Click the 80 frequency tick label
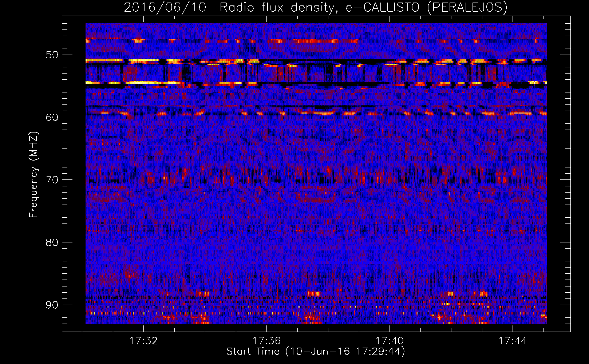This screenshot has height=364, width=589. tap(52, 242)
